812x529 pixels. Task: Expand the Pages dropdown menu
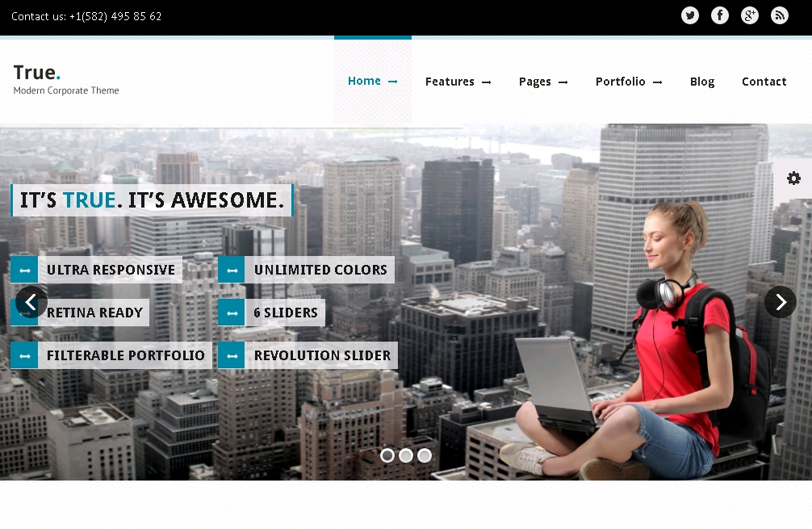pyautogui.click(x=543, y=82)
